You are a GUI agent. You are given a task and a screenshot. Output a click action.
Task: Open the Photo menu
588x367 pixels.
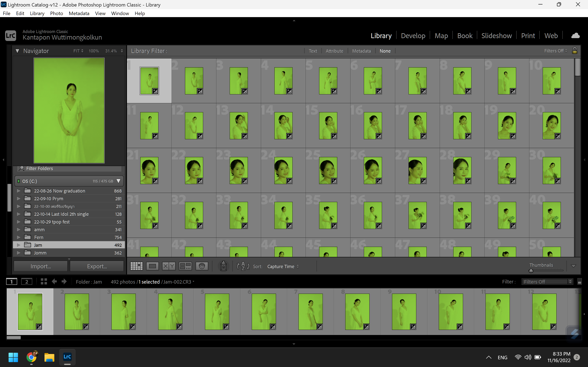tap(56, 13)
